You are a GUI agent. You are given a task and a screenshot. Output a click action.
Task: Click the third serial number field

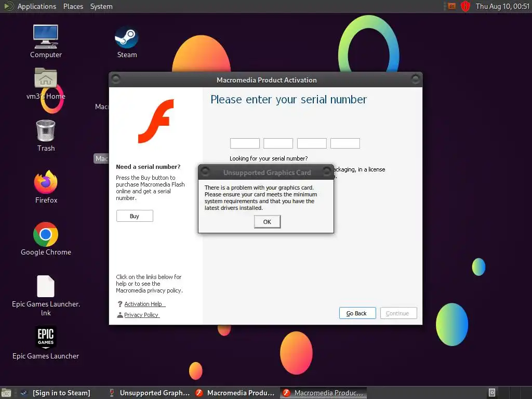(x=312, y=143)
